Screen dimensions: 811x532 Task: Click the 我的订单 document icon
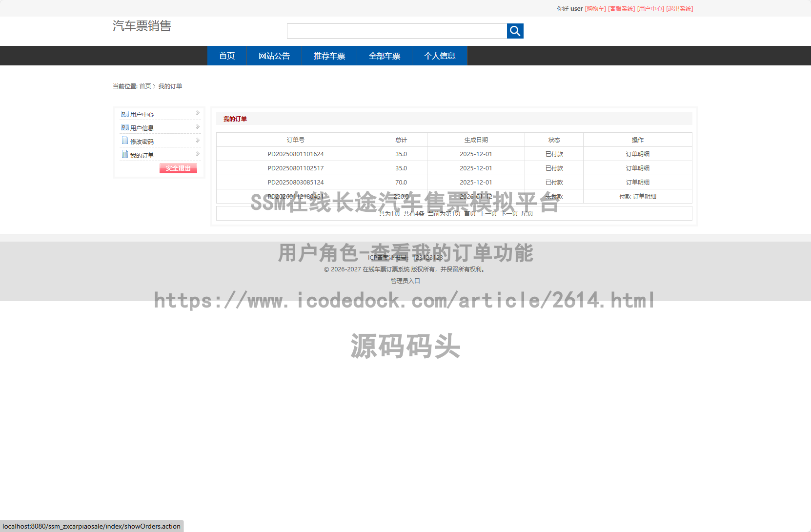124,154
